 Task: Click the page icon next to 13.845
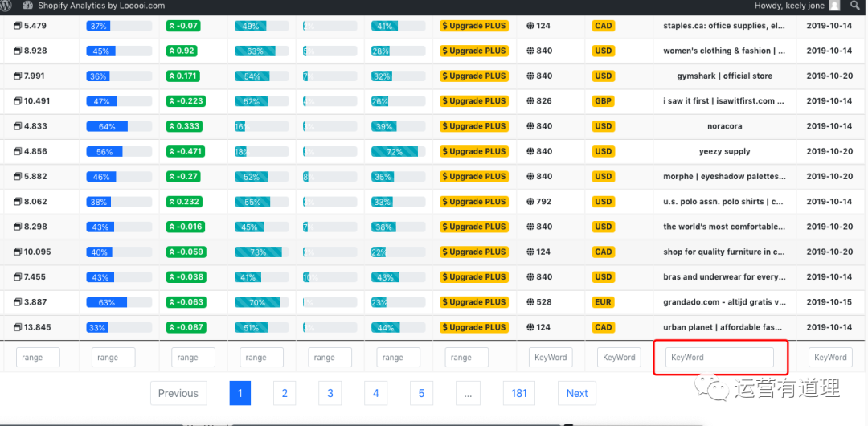coord(18,327)
